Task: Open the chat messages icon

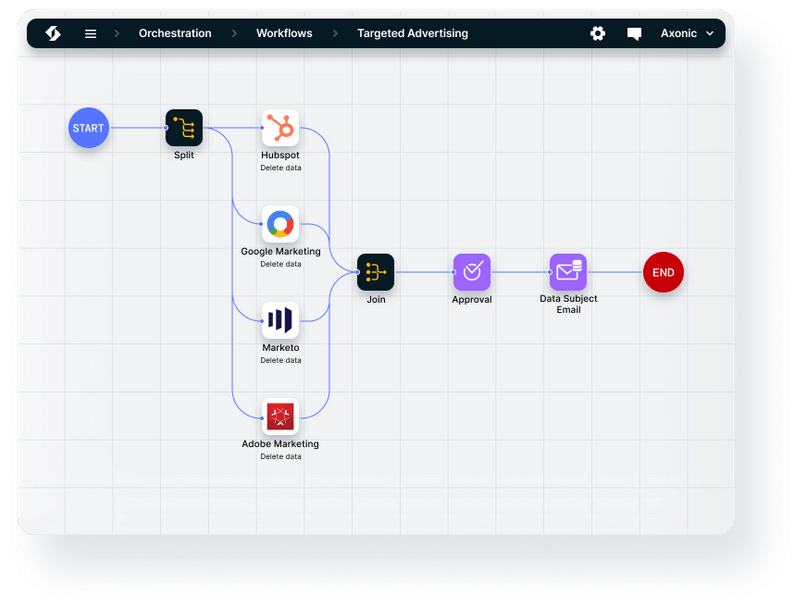Action: click(634, 33)
